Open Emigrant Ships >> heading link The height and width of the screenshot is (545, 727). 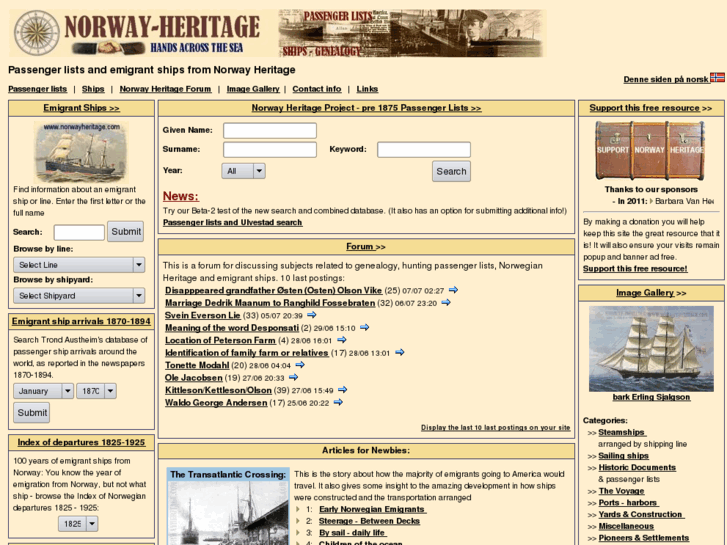pos(81,108)
